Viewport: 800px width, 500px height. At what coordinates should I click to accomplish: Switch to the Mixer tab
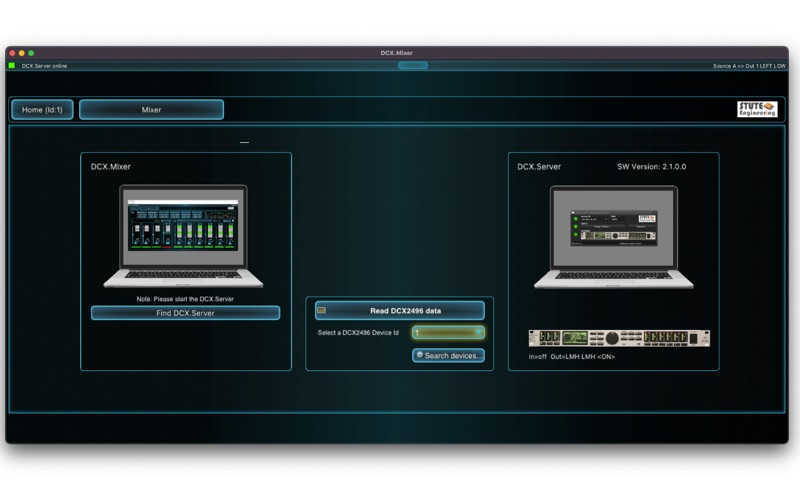[x=152, y=110]
